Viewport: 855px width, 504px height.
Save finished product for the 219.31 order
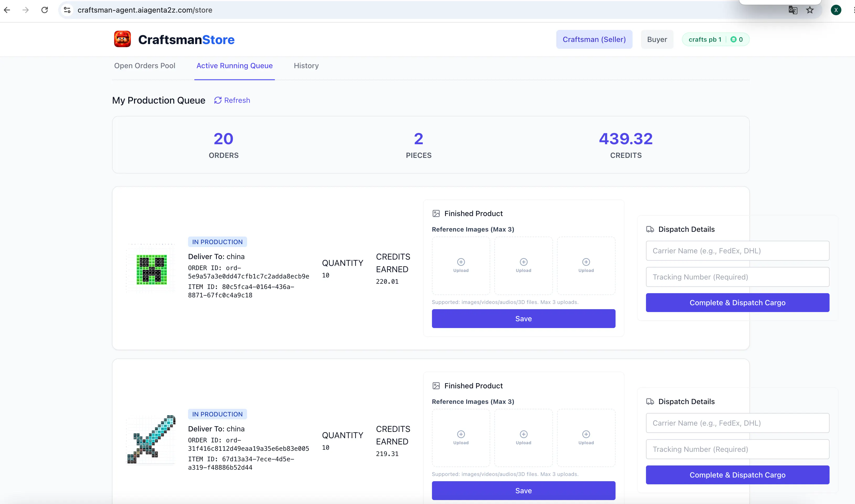coord(523,490)
